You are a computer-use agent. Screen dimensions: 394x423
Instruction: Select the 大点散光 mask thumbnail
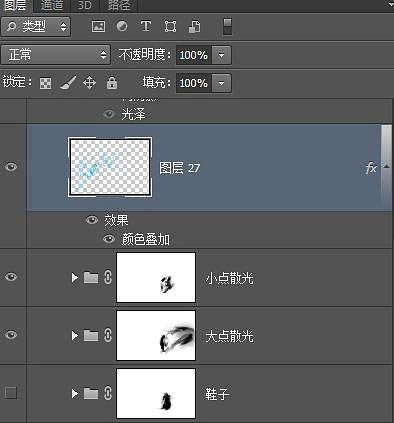point(156,335)
